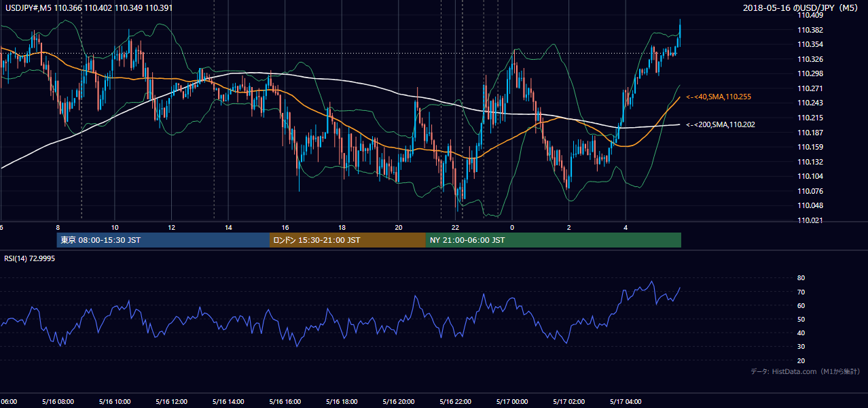Click hour tick 14 under price chart
This screenshot has height=408, width=868.
click(228, 228)
